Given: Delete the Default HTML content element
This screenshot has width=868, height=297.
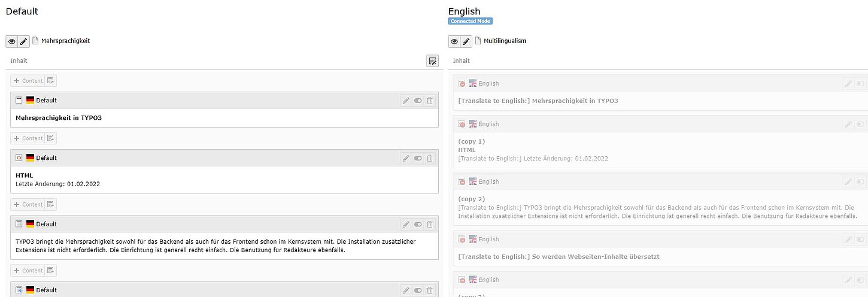Looking at the screenshot, I should point(430,158).
